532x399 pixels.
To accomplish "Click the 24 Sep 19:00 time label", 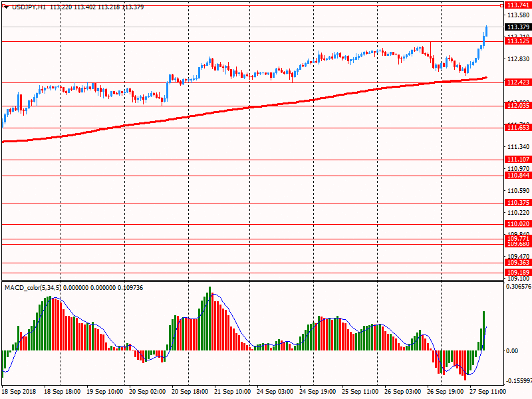I will [318, 392].
